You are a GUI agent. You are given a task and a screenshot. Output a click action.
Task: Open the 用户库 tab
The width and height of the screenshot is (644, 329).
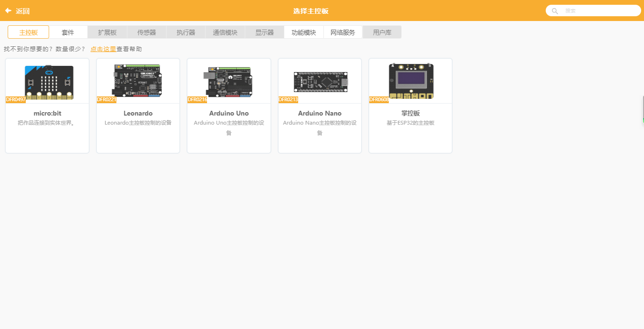point(382,32)
